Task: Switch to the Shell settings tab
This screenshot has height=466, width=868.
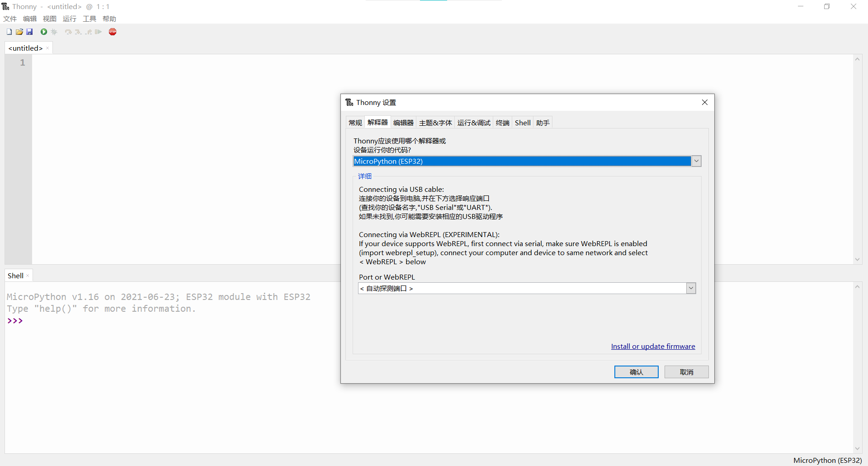Action: 523,123
